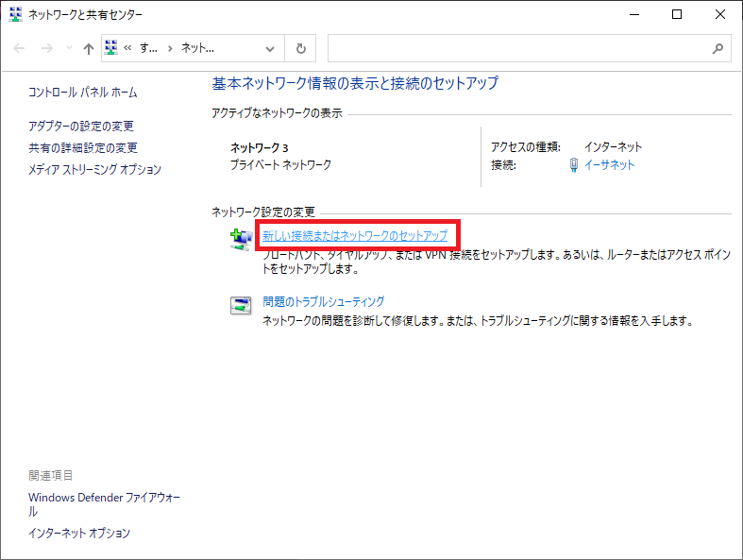The image size is (743, 560).
Task: Click the back navigation arrow
Action: pyautogui.click(x=20, y=48)
